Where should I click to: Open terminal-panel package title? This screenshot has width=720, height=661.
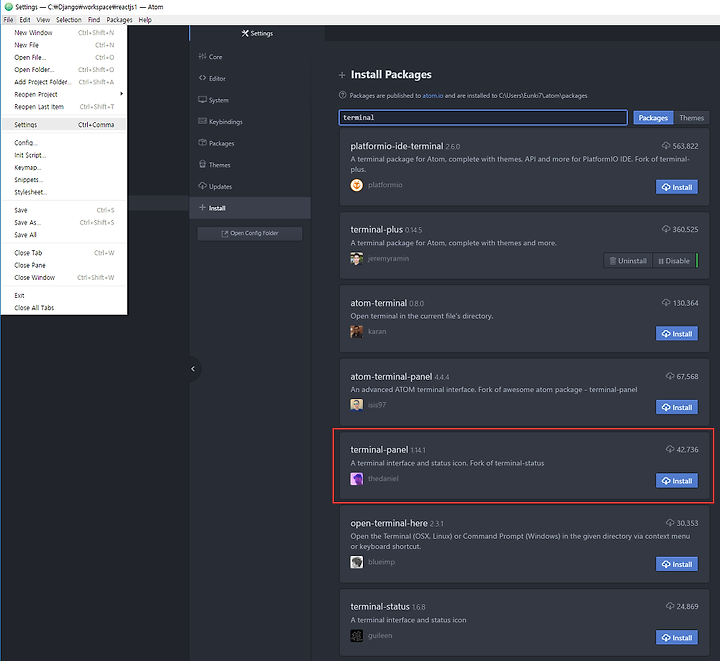[x=379, y=449]
